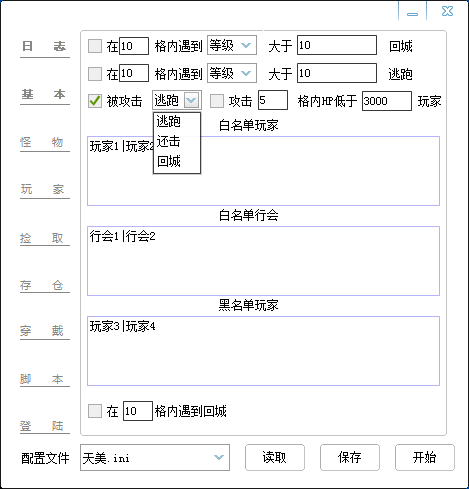This screenshot has height=489, width=469.
Task: Tick the bottom 格内遇到回城 checkbox
Action: (95, 411)
